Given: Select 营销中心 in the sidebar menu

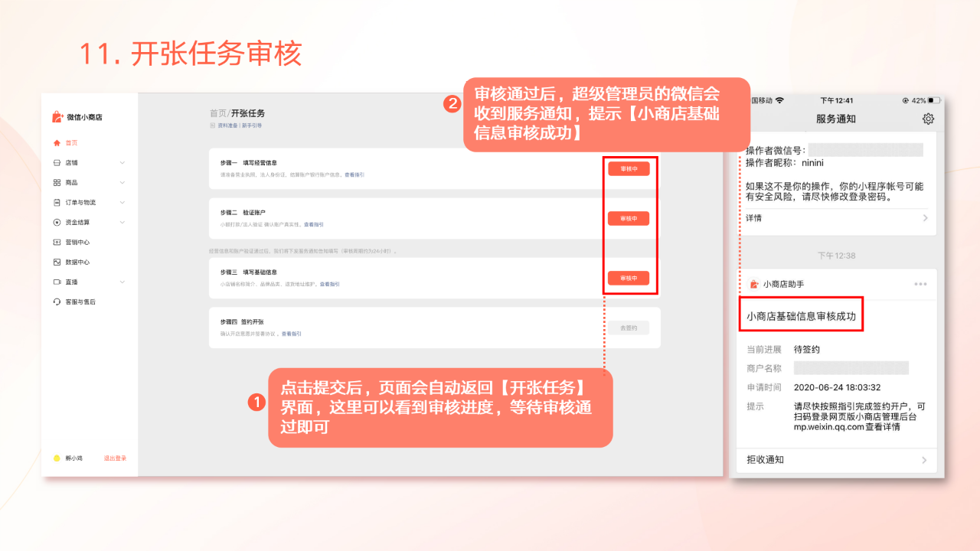Looking at the screenshot, I should [x=77, y=243].
